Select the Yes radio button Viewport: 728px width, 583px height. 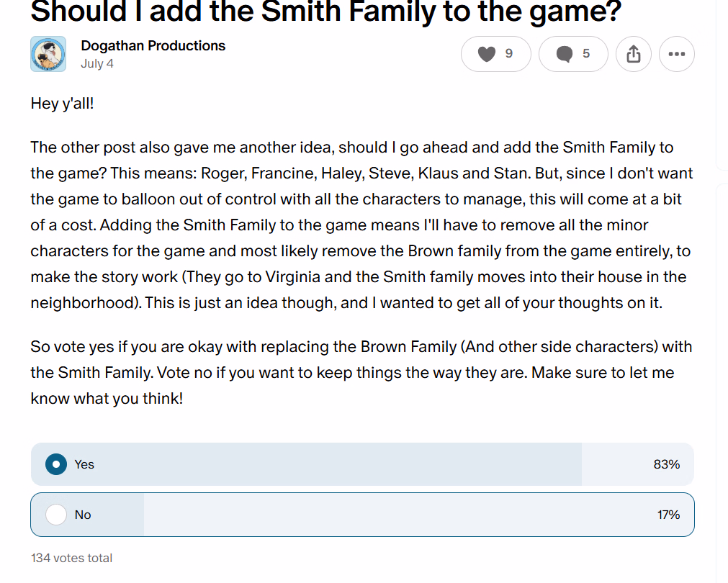click(56, 464)
